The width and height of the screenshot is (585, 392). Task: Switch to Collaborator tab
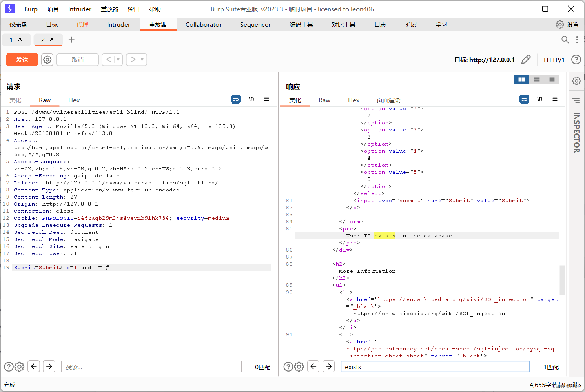[204, 24]
